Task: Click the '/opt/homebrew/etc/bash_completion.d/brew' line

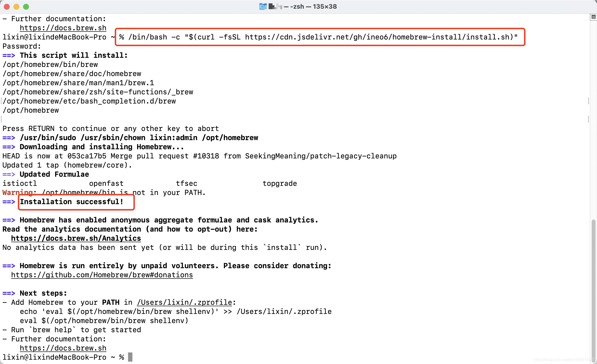Action: [x=89, y=101]
